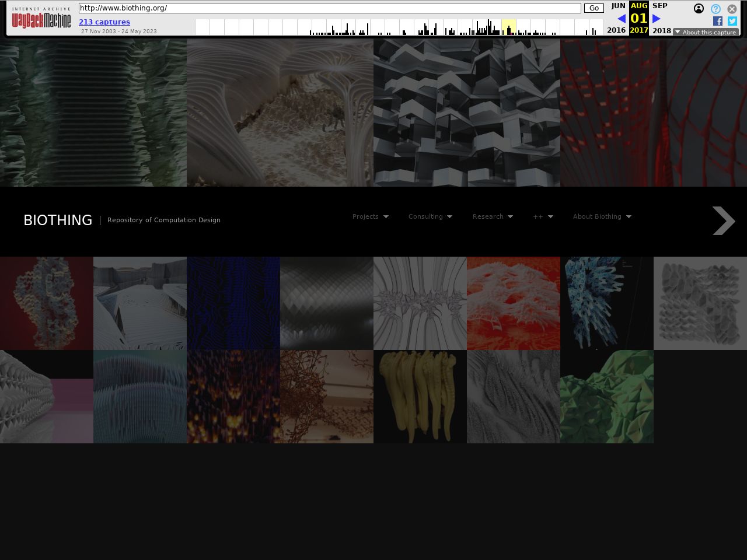The width and height of the screenshot is (747, 560).
Task: Open the 213 captures link
Action: [104, 22]
